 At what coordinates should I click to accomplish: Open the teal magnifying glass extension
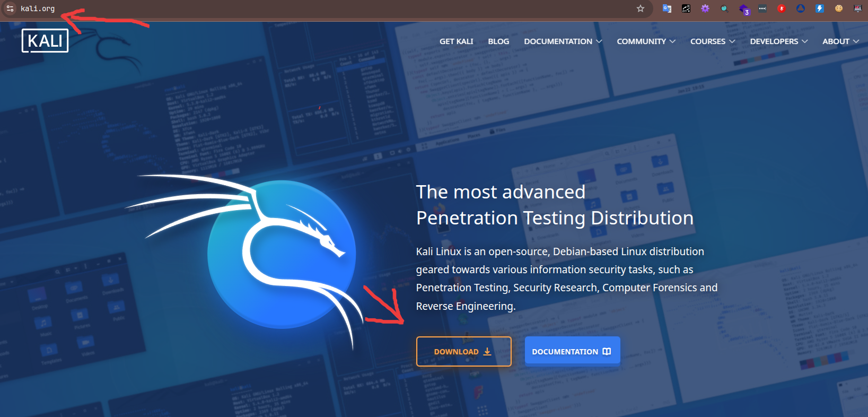[724, 8]
